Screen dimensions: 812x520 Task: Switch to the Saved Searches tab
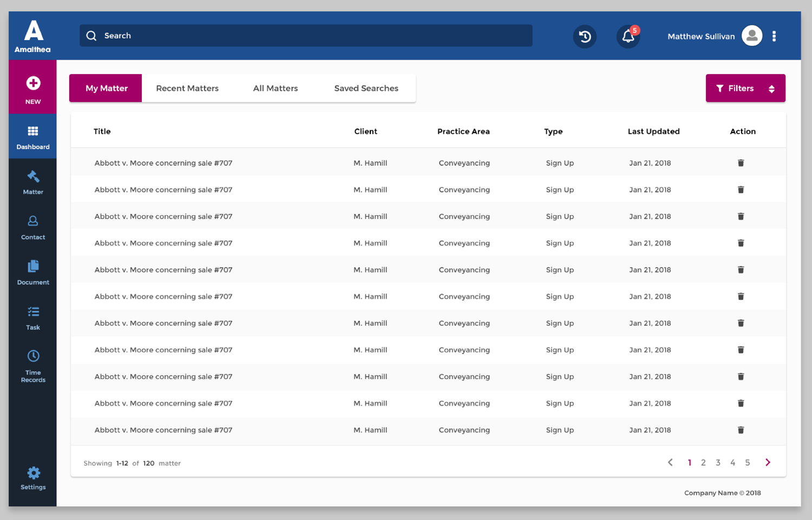(x=366, y=88)
